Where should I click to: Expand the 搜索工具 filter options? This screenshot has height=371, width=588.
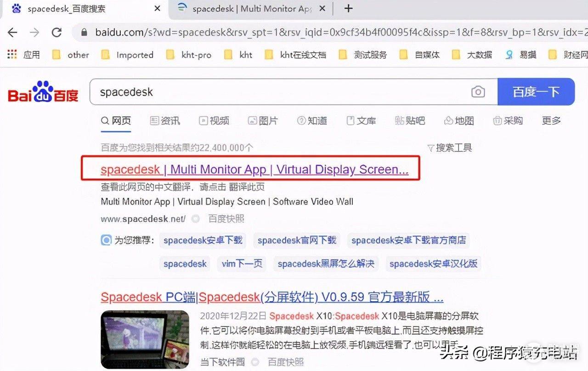click(x=449, y=147)
